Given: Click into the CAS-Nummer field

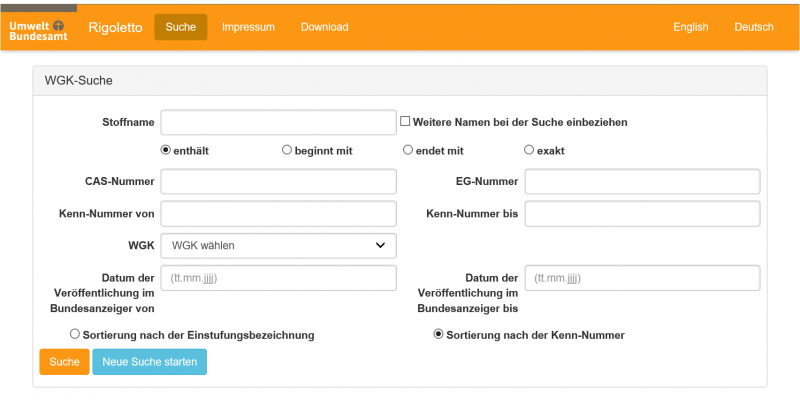Looking at the screenshot, I should (x=279, y=182).
